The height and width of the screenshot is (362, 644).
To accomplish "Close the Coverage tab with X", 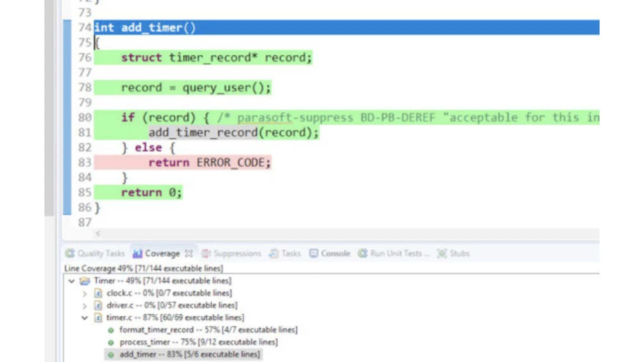I will pos(189,253).
